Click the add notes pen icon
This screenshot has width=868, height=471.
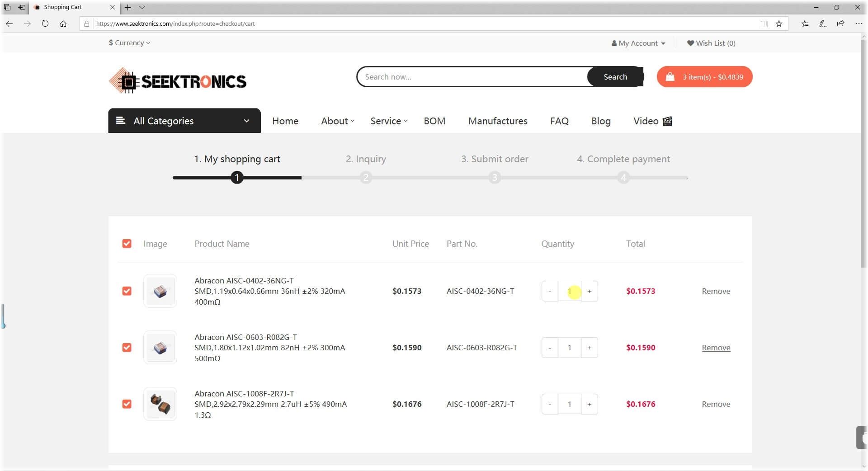[x=823, y=24]
